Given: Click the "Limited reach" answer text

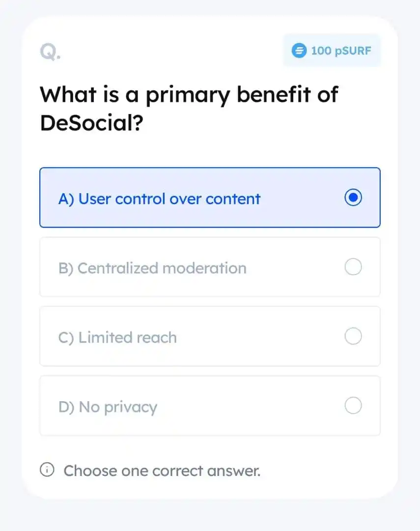Looking at the screenshot, I should point(128,337).
